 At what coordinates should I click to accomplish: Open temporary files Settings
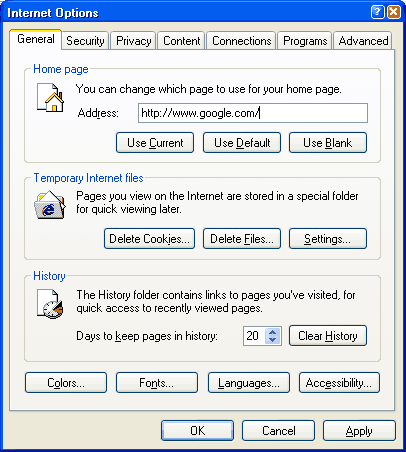click(328, 239)
